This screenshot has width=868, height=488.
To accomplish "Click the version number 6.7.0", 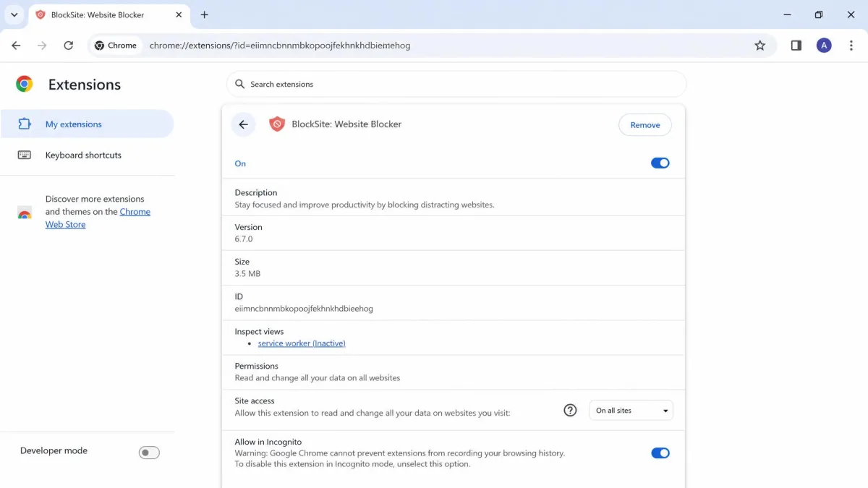I will 244,239.
